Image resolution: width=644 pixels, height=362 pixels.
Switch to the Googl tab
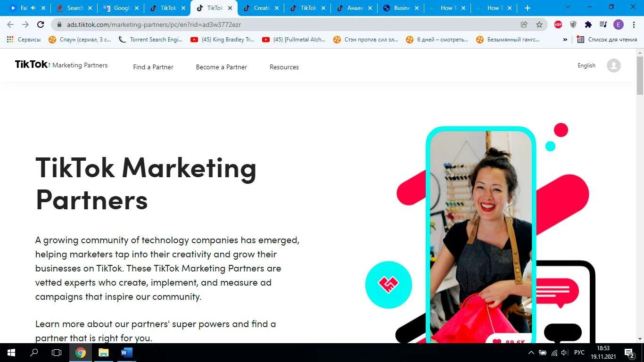[x=121, y=8]
